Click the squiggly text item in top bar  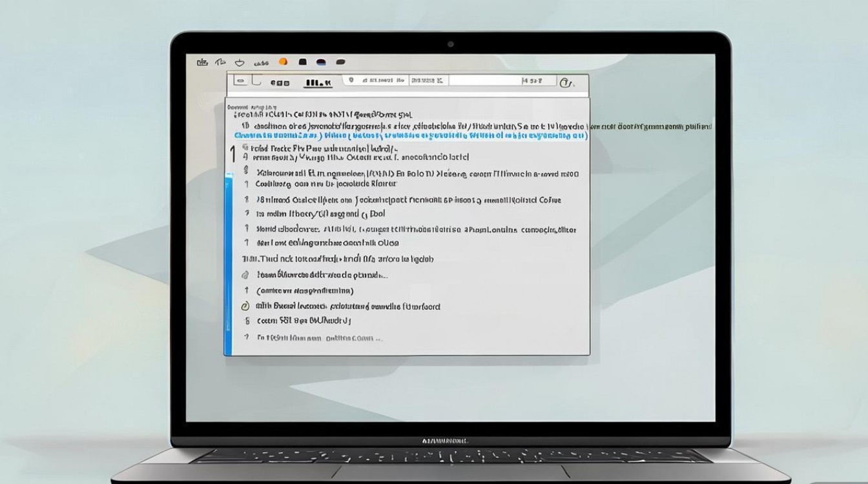261,63
